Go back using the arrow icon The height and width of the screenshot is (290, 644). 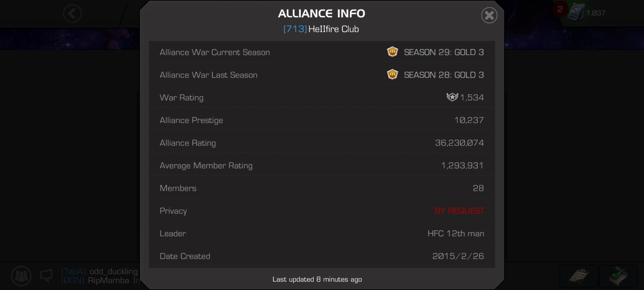(x=72, y=13)
